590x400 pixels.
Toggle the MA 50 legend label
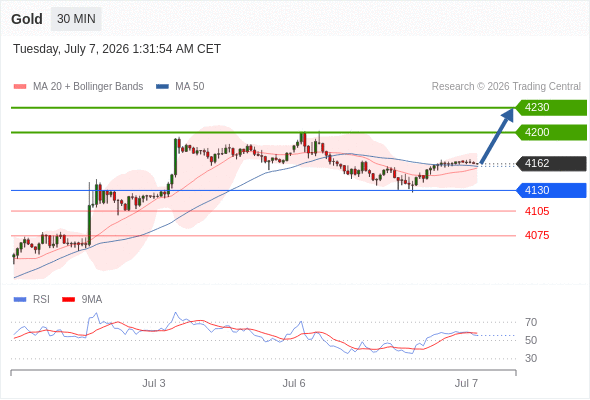pos(190,87)
